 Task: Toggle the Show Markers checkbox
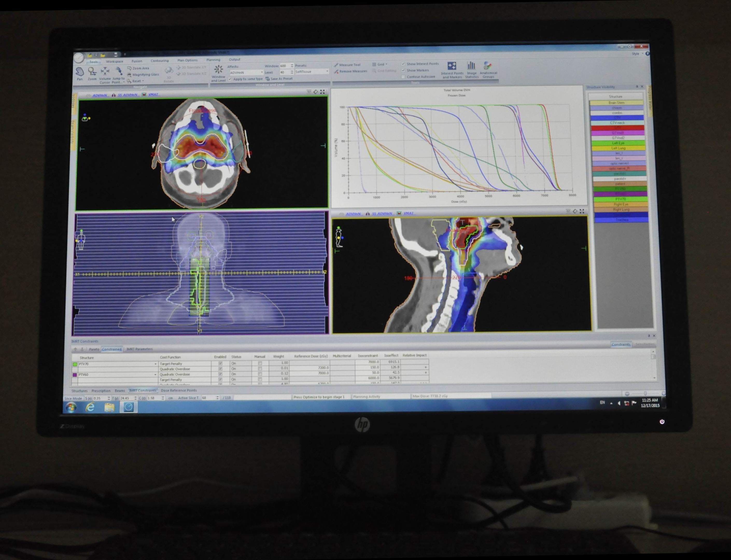403,70
